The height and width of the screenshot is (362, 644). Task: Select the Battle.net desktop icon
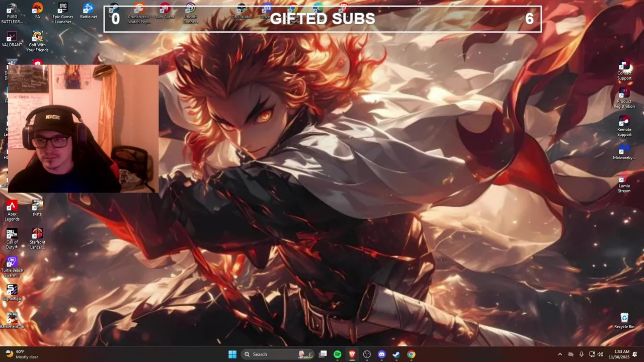pos(89,11)
